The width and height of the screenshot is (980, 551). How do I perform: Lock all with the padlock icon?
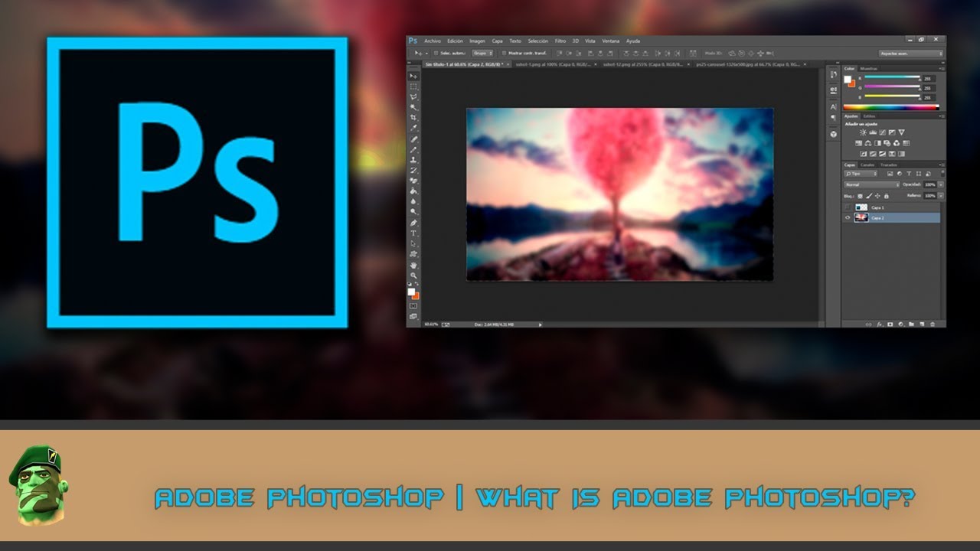pos(887,196)
